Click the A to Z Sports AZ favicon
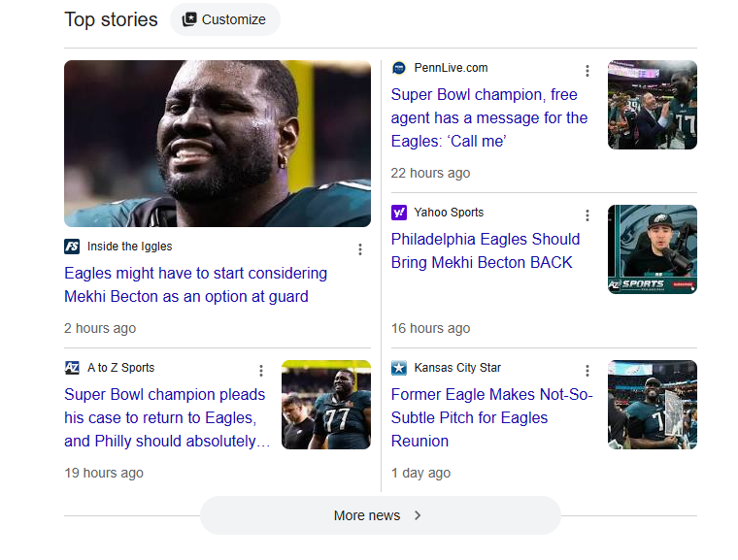 pos(72,368)
